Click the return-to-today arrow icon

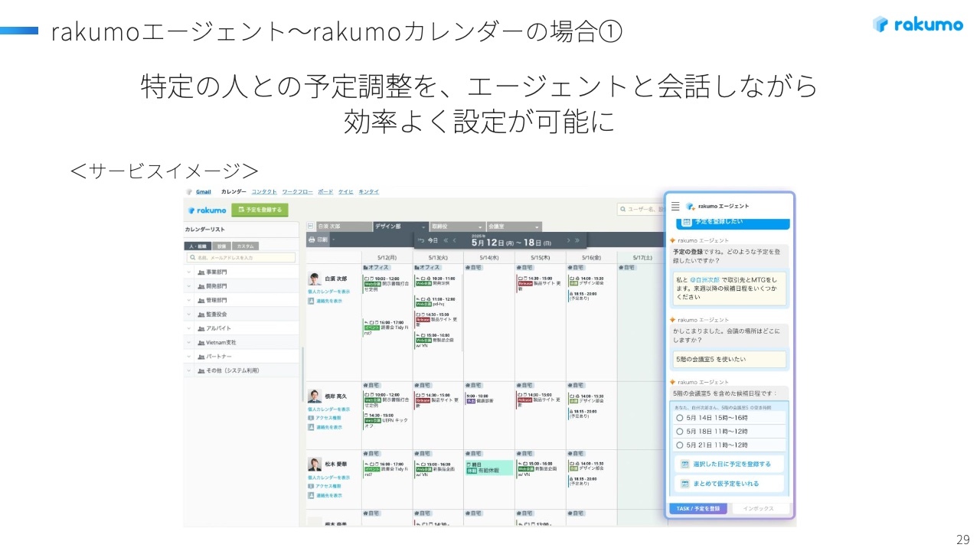420,240
